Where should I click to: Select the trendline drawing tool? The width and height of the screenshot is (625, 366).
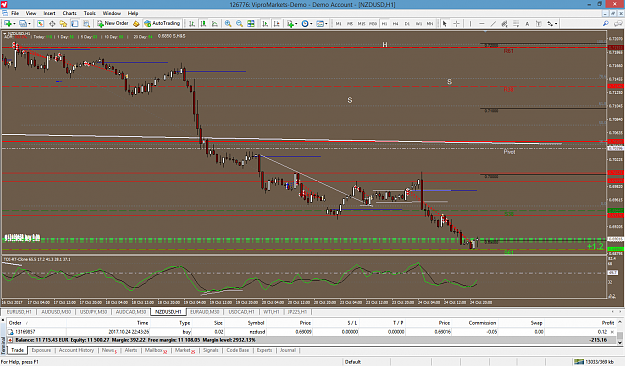(493, 24)
